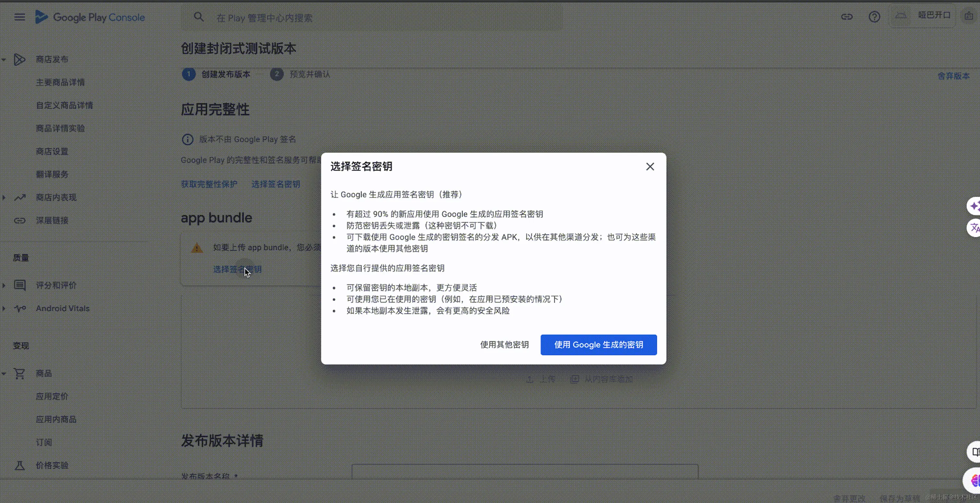
Task: Click 使用 Google 生成的密钥 button
Action: click(x=599, y=345)
